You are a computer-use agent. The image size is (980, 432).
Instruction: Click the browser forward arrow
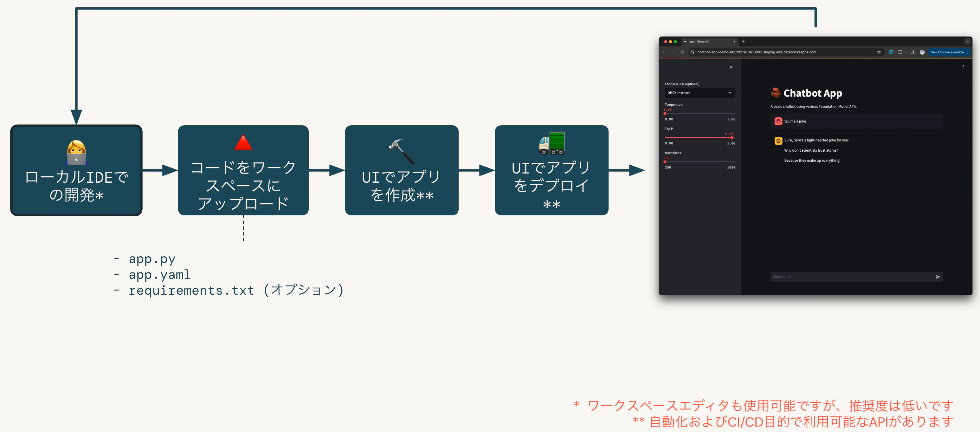(673, 52)
